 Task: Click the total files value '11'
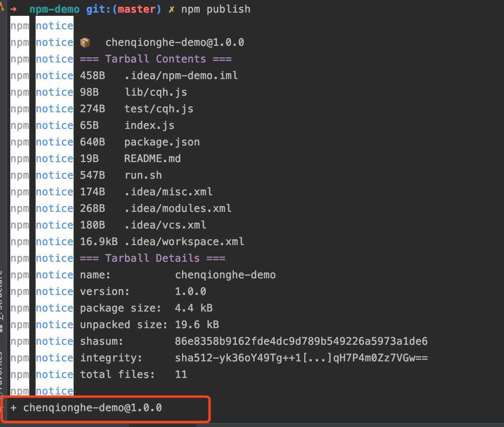click(181, 374)
